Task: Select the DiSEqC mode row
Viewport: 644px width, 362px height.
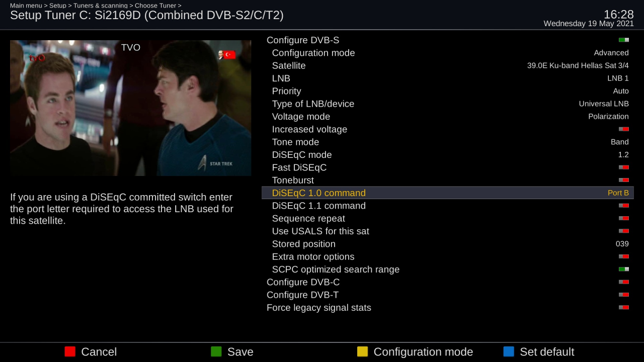Action: 448,155
